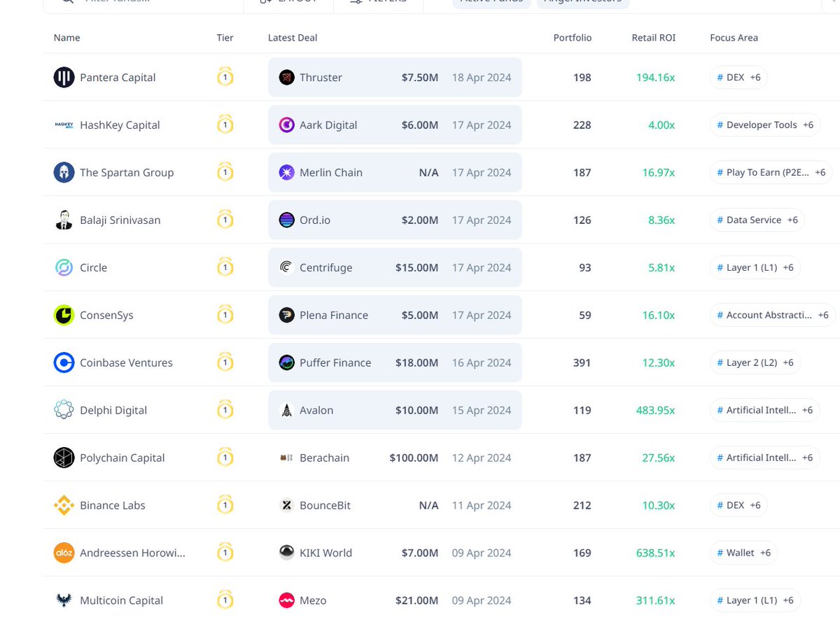This screenshot has width=840, height=622.
Task: Click Pantera Capital's Tier 1 badge
Action: (225, 76)
